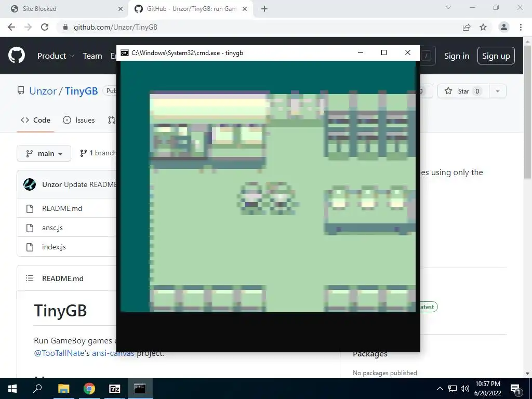Viewport: 532px width, 399px height.
Task: Open the taskbar clock and date
Action: point(488,389)
